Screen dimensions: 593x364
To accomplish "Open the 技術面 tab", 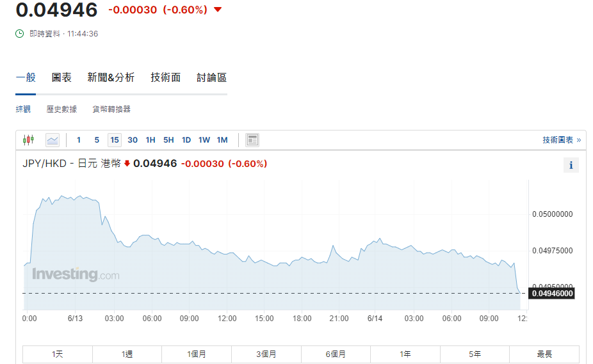I will pos(165,77).
